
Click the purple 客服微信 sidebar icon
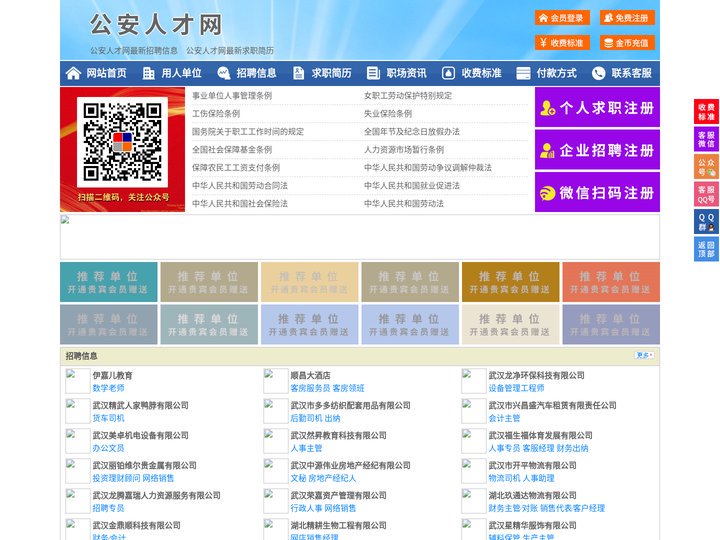(x=706, y=139)
